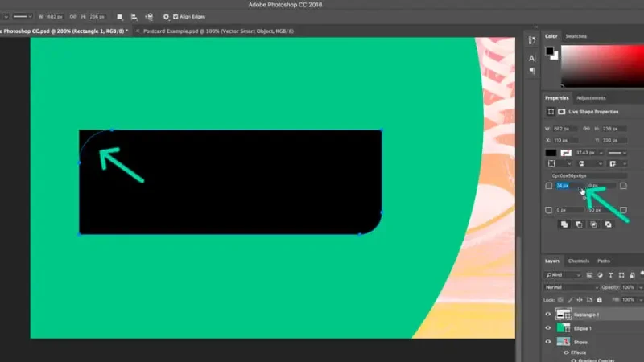
Task: Click the Masks icon in Properties panel
Action: click(x=561, y=112)
